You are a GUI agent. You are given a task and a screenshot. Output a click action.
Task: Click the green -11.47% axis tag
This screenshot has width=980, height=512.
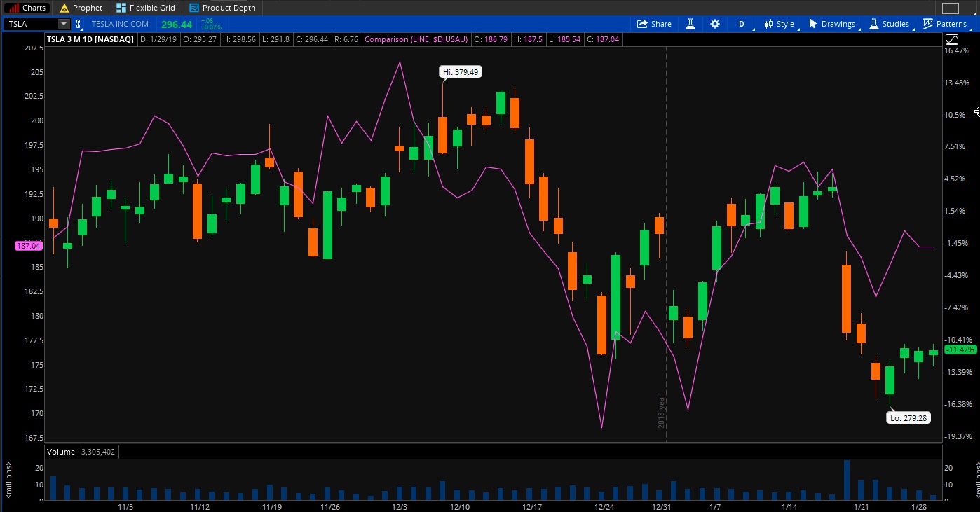(x=960, y=350)
